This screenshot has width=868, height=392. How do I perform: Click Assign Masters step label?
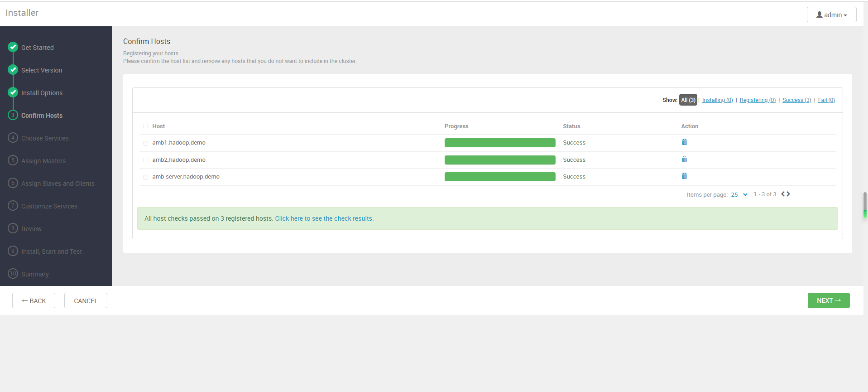(43, 161)
